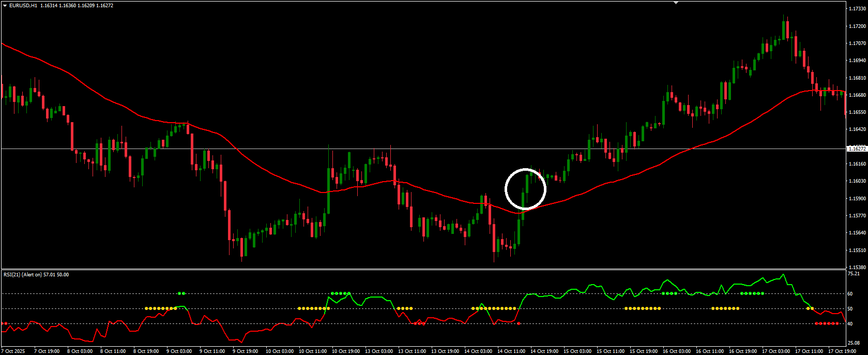Click the RSI level 50 label

(x=850, y=309)
